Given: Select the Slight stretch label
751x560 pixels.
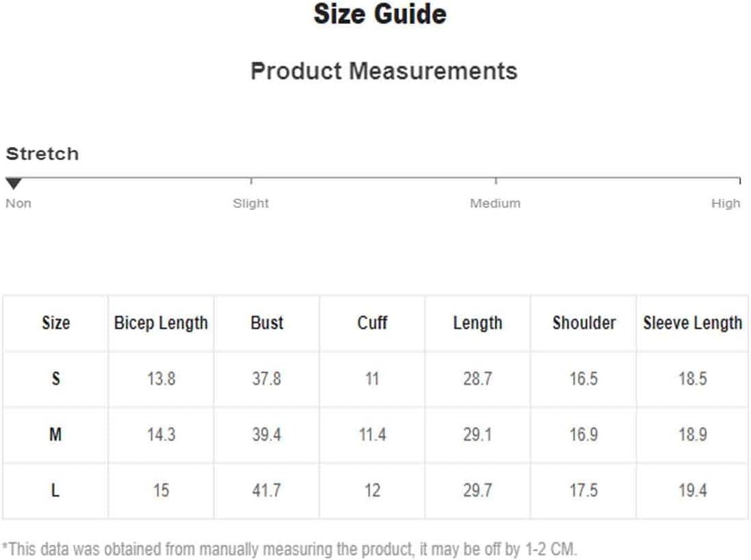Looking at the screenshot, I should [x=251, y=203].
